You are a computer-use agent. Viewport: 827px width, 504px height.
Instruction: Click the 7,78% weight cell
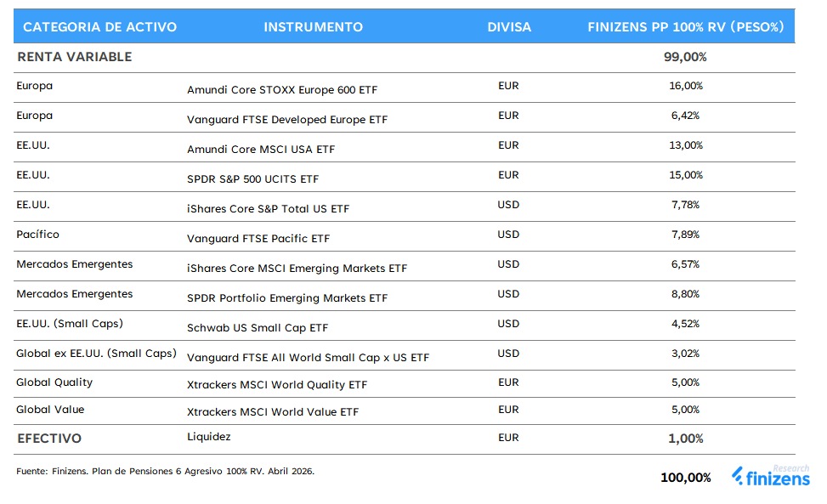click(x=685, y=205)
